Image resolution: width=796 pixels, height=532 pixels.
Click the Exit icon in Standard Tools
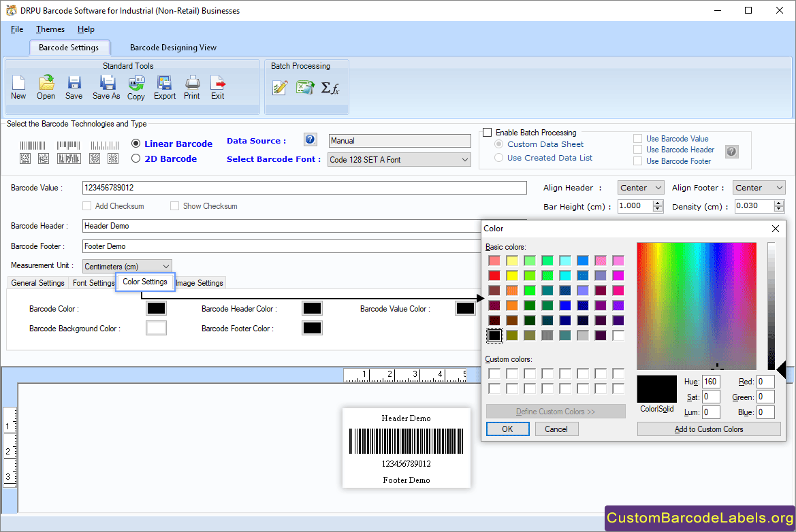(218, 87)
